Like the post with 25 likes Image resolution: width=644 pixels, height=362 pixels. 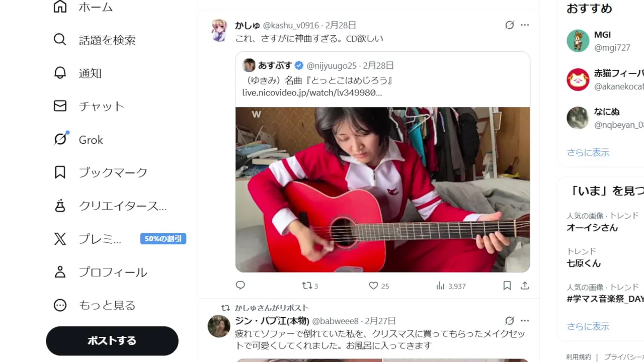(x=379, y=286)
